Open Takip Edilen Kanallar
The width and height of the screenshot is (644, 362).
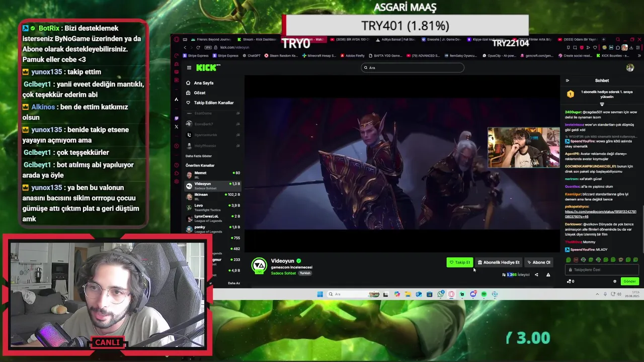coord(210,103)
